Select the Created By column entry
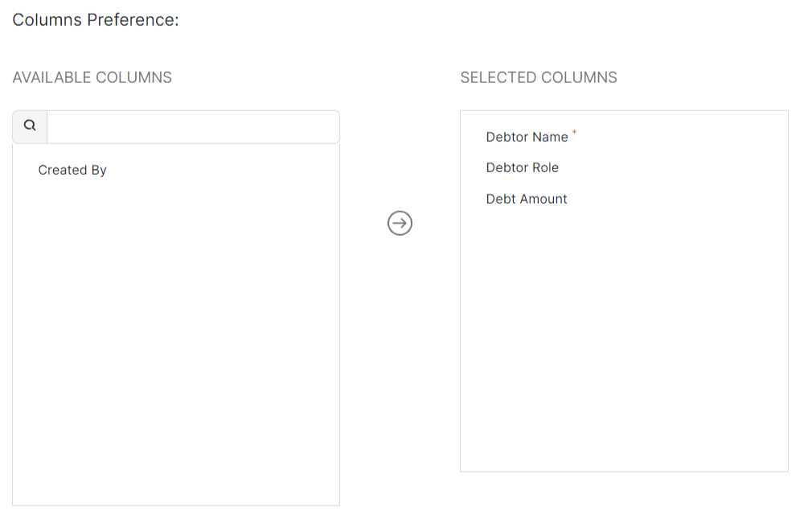Screen dimensions: 812x519 coord(72,170)
